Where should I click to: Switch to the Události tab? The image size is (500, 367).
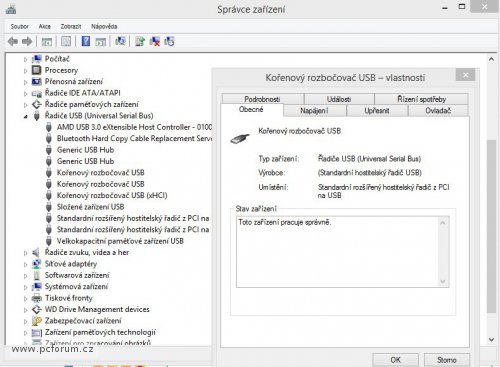tap(339, 99)
